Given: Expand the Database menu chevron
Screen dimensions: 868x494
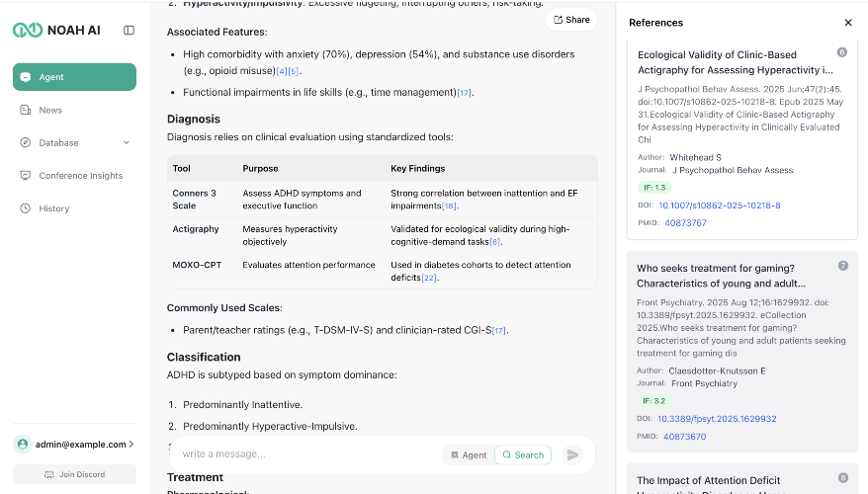Looking at the screenshot, I should 127,142.
